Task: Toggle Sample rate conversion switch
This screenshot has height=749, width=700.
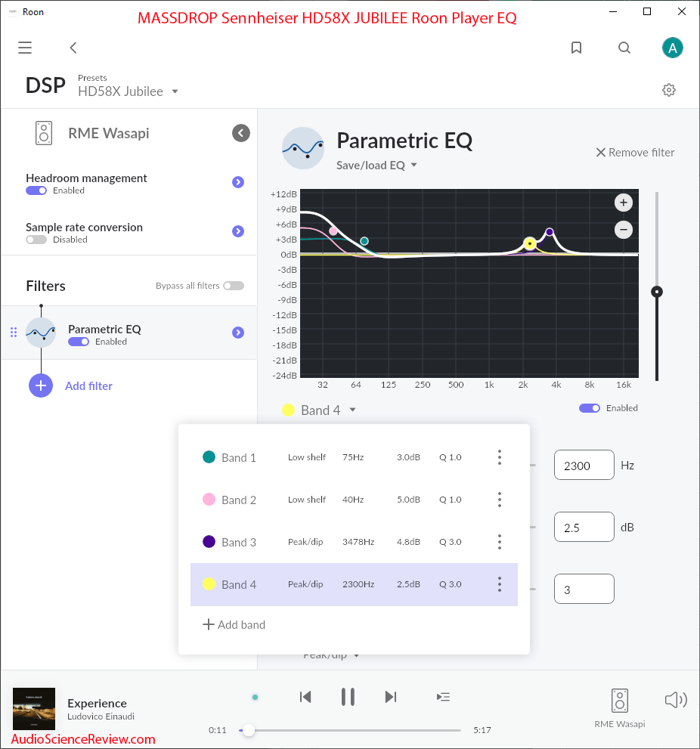Action: [x=36, y=240]
